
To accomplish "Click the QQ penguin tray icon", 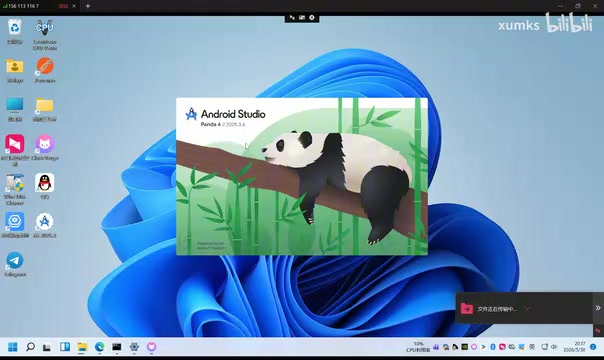I will click(455, 347).
